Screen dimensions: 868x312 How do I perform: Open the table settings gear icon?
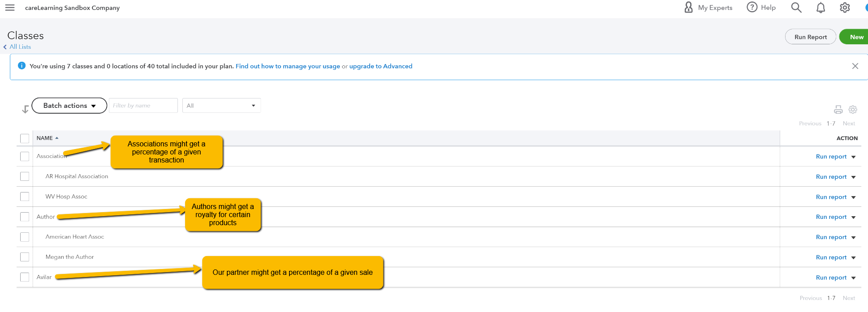(x=853, y=110)
